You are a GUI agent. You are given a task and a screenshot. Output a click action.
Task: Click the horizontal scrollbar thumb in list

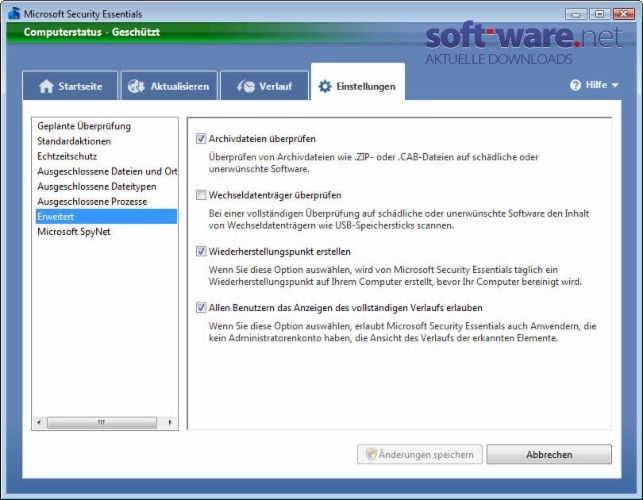[x=102, y=422]
